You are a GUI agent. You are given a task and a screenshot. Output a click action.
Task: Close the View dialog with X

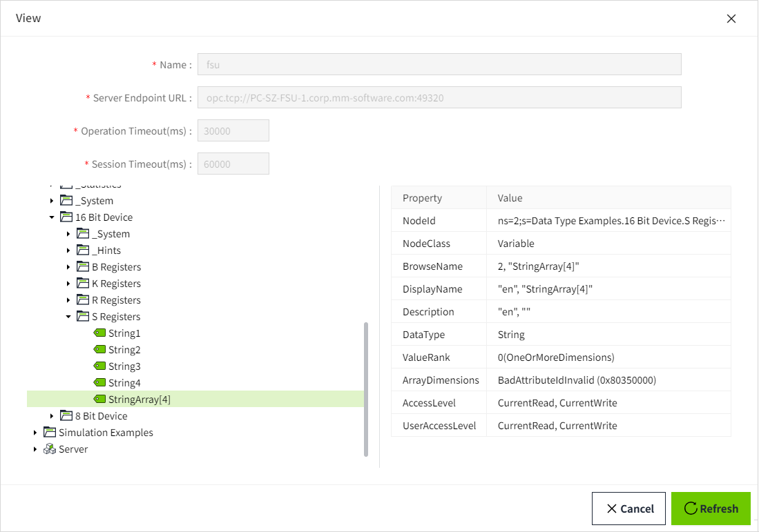[x=731, y=19]
